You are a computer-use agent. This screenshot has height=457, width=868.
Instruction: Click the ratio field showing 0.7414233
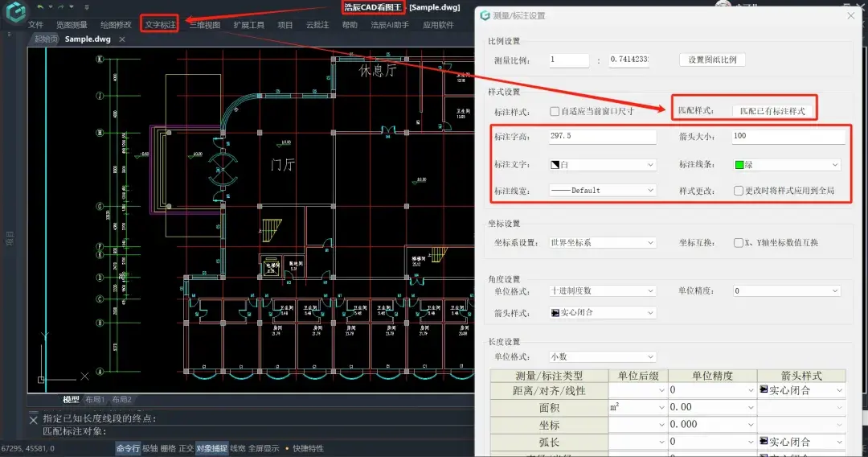pos(628,60)
